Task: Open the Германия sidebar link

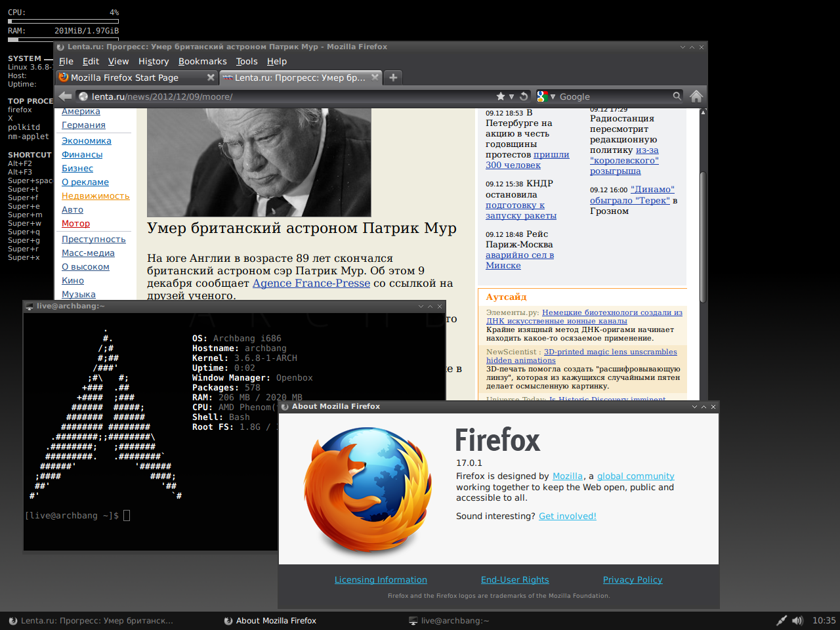Action: click(83, 125)
